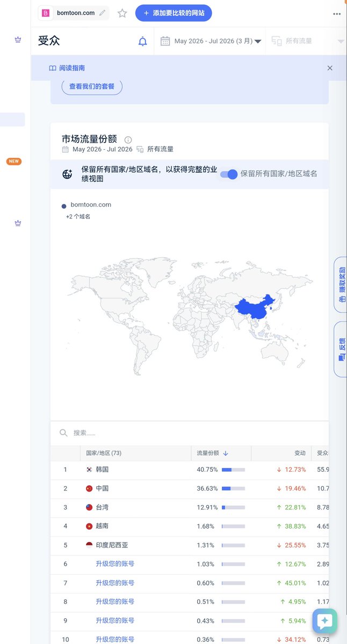
Task: Click the 38.83% change value
Action: [x=295, y=526]
